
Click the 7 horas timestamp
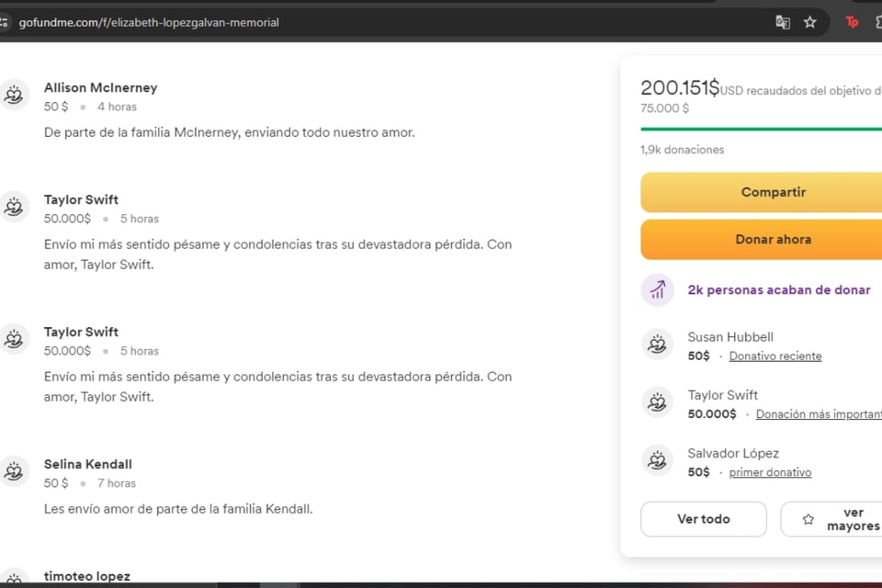click(117, 483)
